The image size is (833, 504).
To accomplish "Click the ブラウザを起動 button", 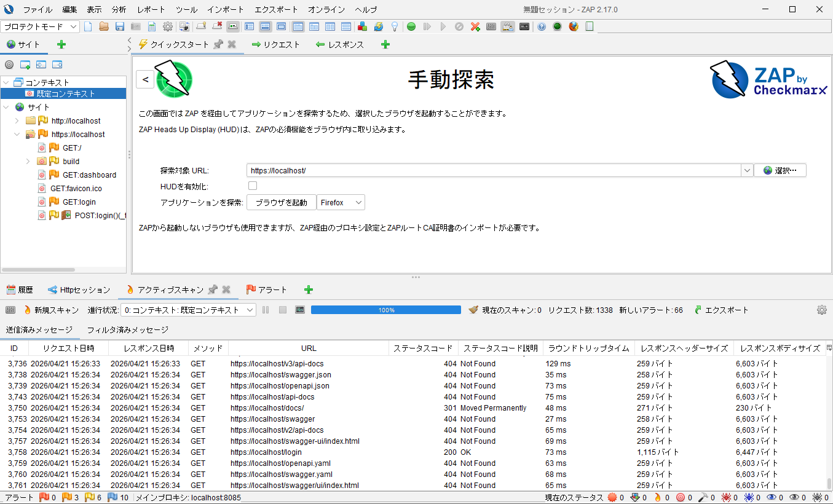I will pyautogui.click(x=281, y=203).
